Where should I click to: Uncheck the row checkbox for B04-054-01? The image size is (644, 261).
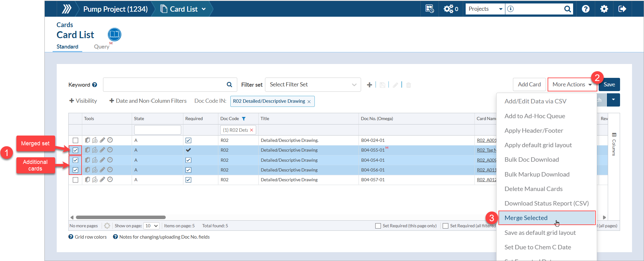click(75, 160)
